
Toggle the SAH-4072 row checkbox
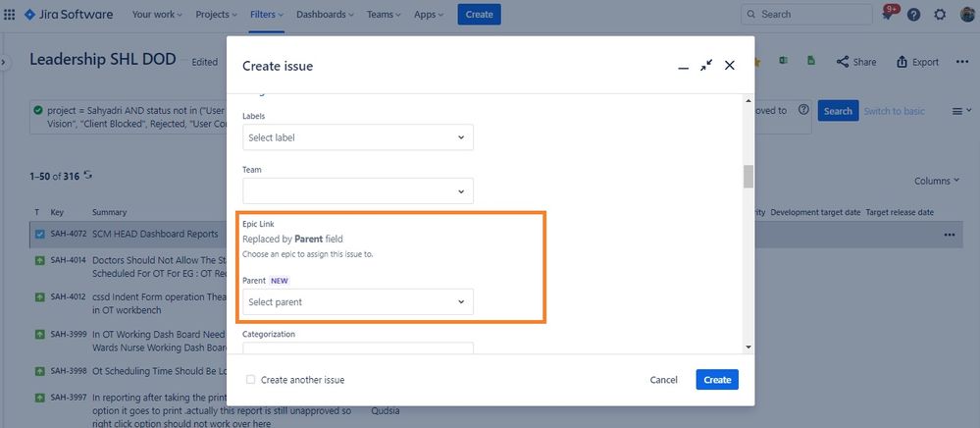(x=39, y=234)
